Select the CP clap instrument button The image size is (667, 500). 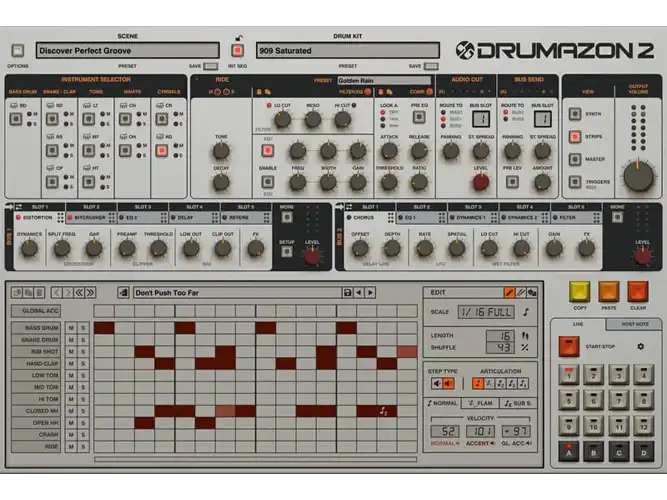[52, 182]
